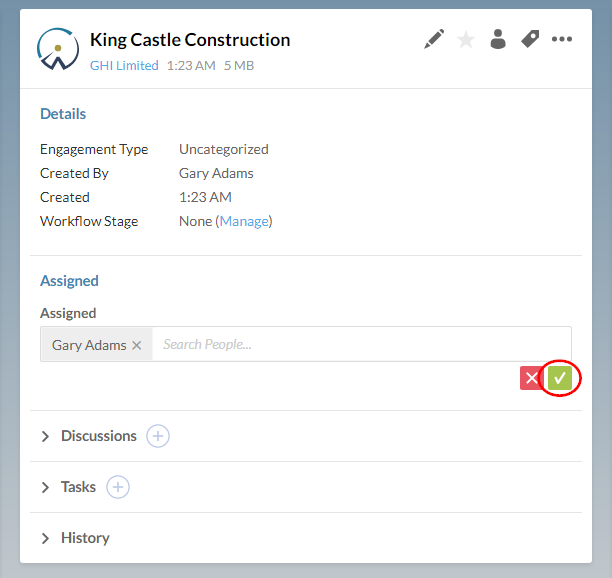Click the Manage workflow stage link
Viewport: 612px width, 578px height.
coord(244,221)
